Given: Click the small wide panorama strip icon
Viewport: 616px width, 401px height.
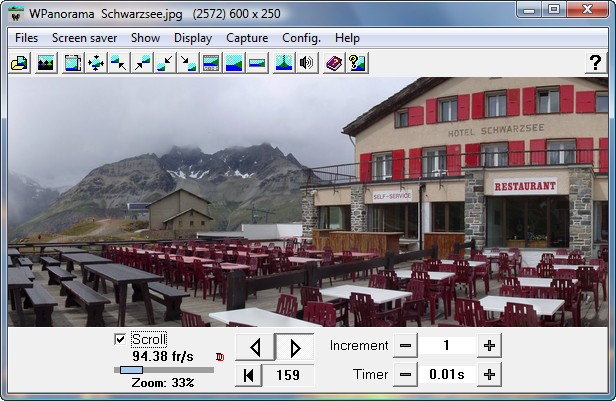Looking at the screenshot, I should click(257, 62).
